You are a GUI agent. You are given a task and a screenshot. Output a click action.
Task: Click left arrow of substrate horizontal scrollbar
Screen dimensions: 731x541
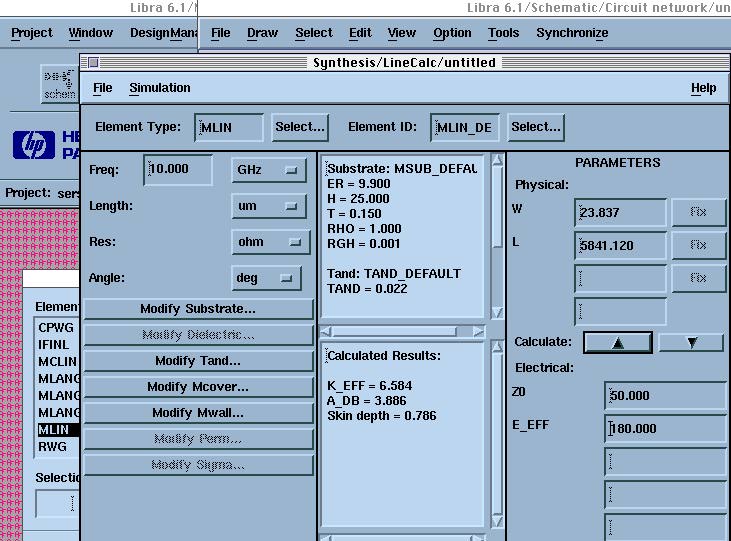click(326, 332)
